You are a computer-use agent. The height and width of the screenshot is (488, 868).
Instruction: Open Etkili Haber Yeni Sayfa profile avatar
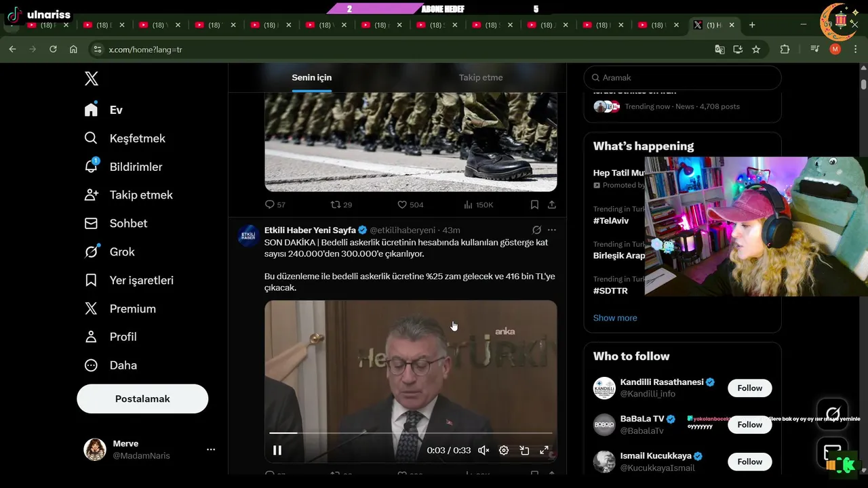click(x=248, y=235)
